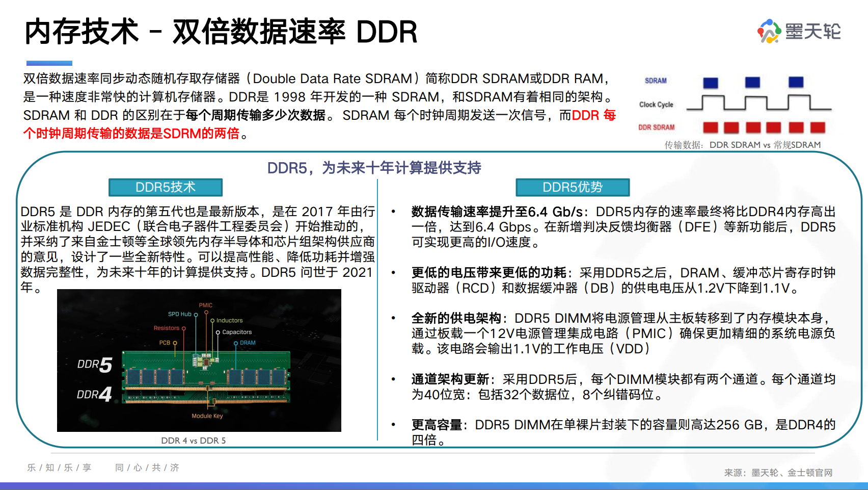Click the red text DDR 每

pyautogui.click(x=594, y=115)
